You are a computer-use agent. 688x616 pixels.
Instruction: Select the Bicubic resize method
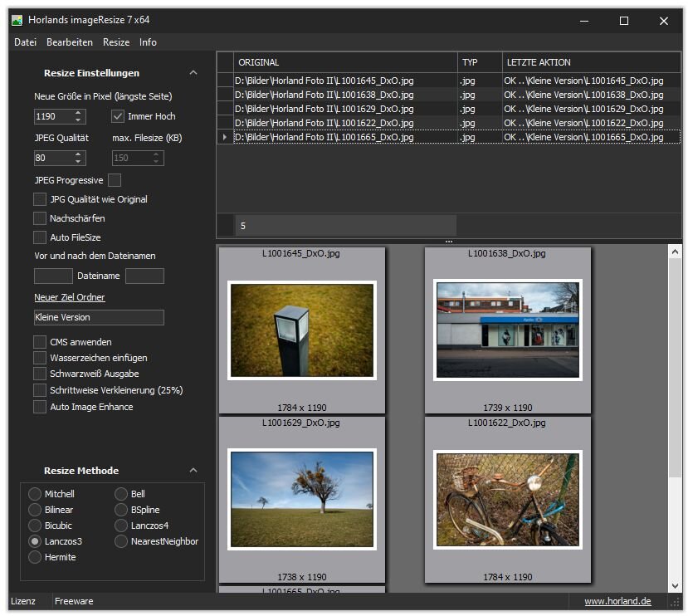coord(35,526)
